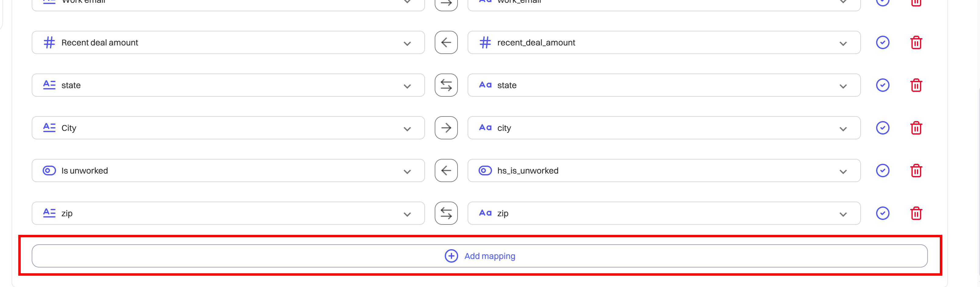Click bidirectional sync icon for zip

click(446, 213)
